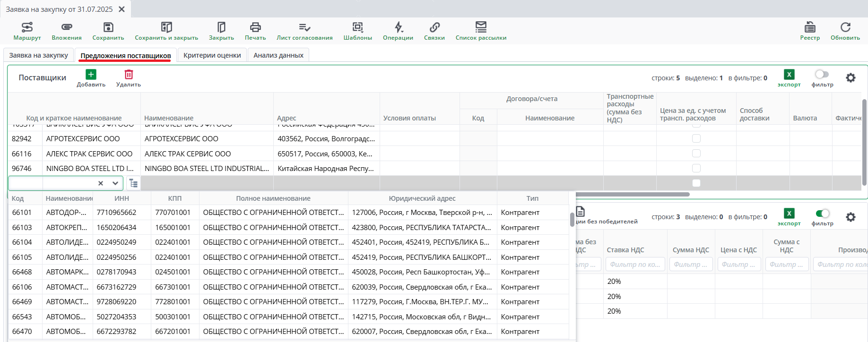Disable filter toggle in lower table
This screenshot has height=342, width=868.
(x=822, y=214)
